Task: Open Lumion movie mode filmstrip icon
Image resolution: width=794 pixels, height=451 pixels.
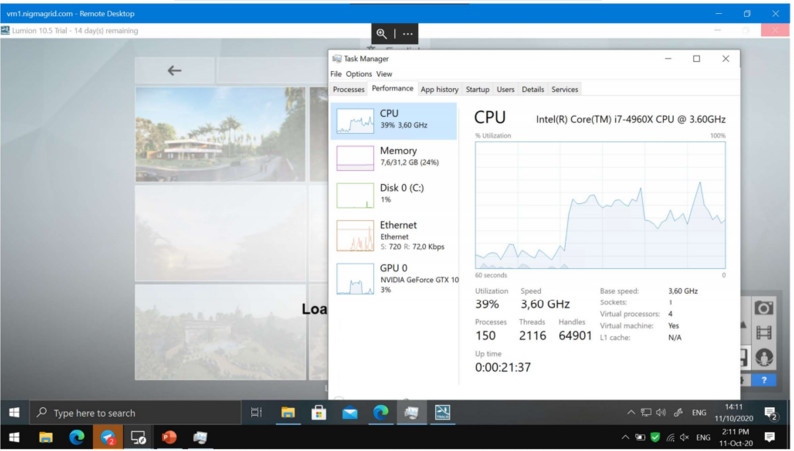Action: coord(766,334)
